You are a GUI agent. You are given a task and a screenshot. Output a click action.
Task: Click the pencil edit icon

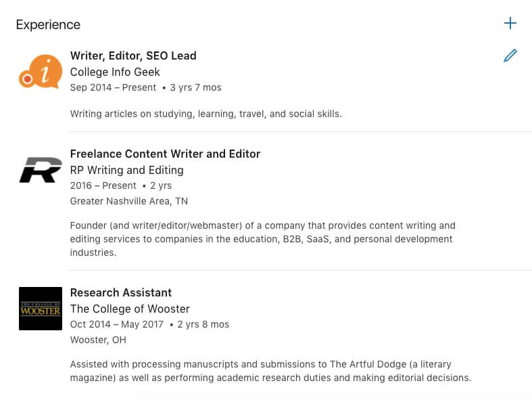tap(510, 55)
